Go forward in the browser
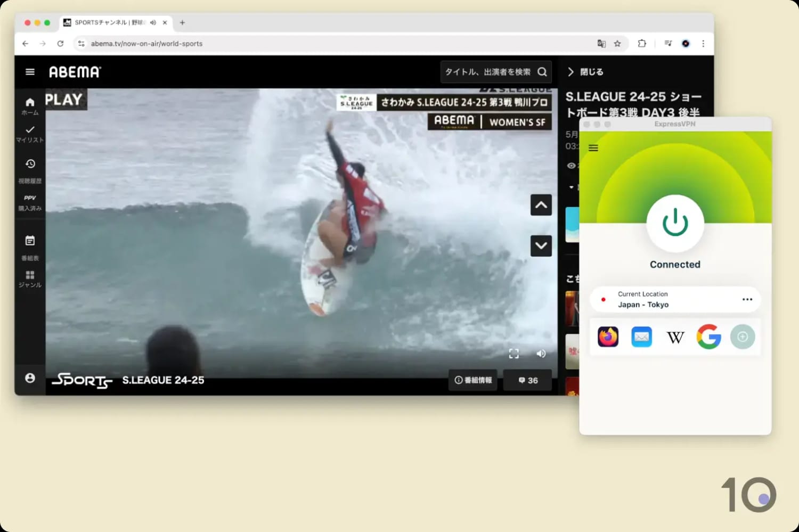This screenshot has width=799, height=532. (x=43, y=44)
